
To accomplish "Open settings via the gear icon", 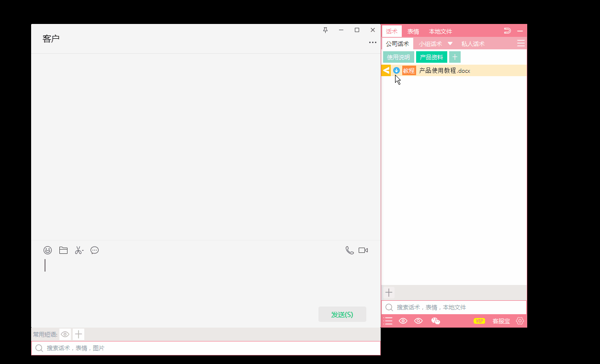I will [520, 321].
